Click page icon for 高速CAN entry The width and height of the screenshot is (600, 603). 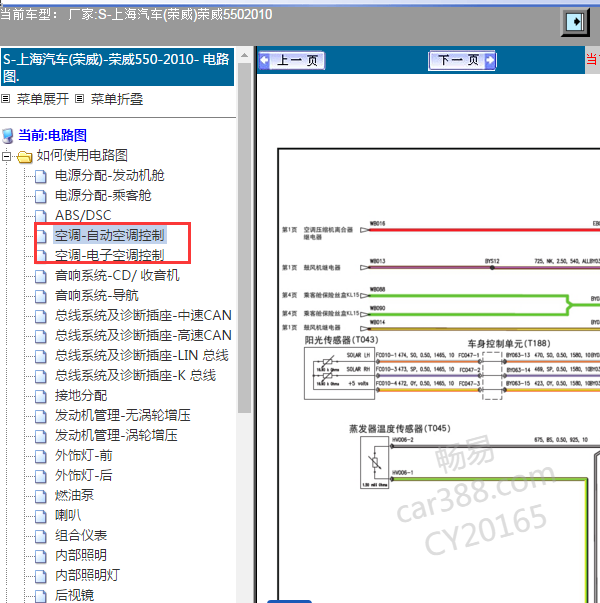pyautogui.click(x=41, y=336)
